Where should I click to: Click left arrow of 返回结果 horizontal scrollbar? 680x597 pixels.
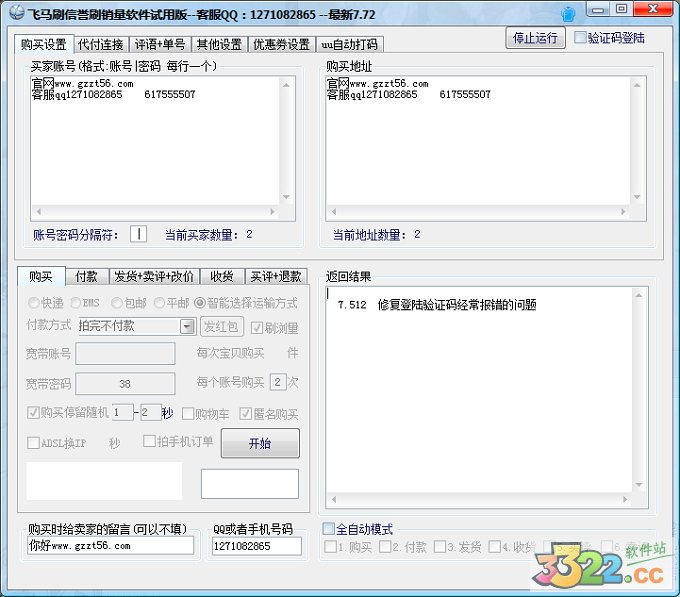(x=334, y=499)
